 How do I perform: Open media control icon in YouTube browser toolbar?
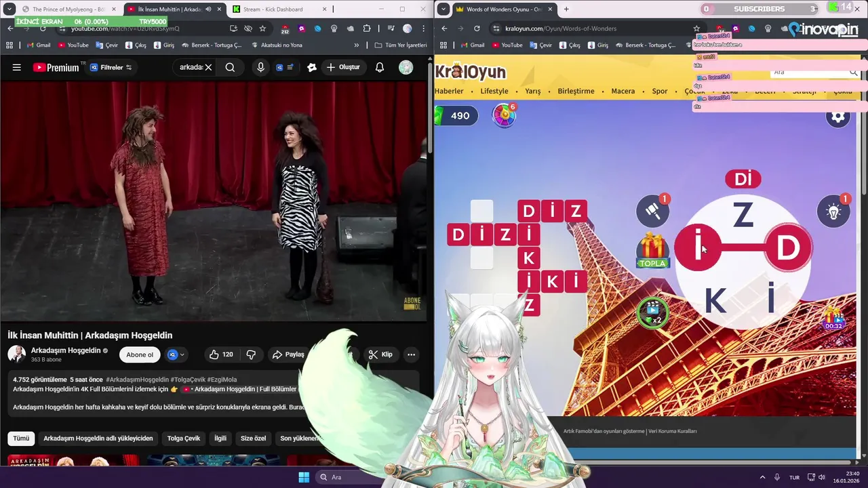391,28
